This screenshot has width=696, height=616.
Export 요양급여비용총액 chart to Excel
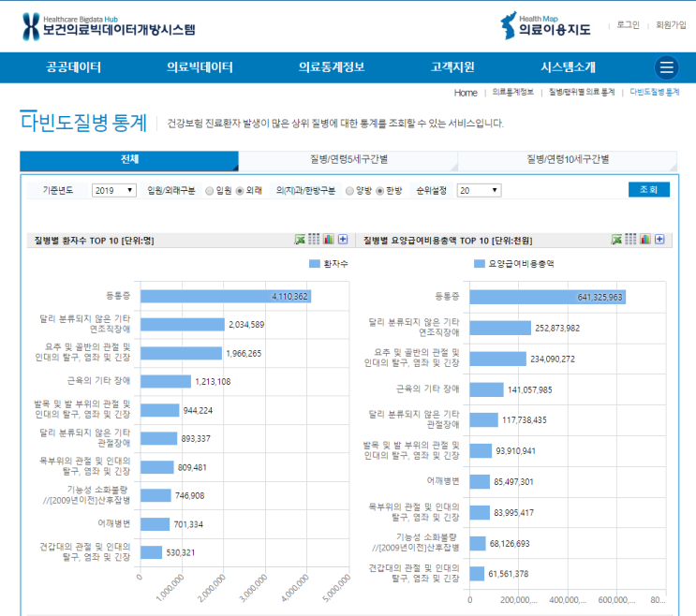[616, 240]
